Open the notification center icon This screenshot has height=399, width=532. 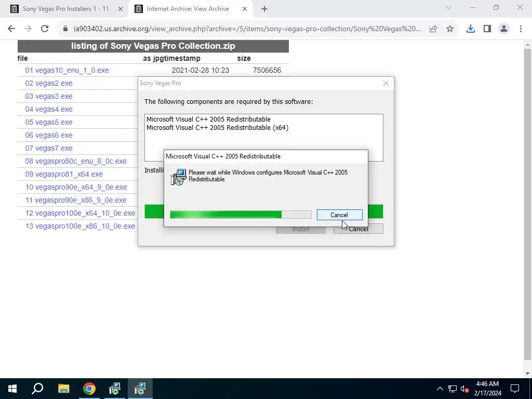point(515,389)
